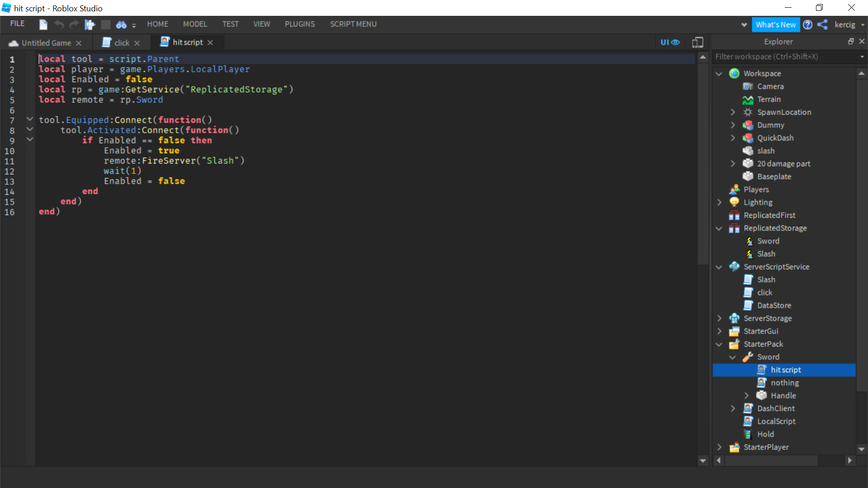Click the What's New button

click(776, 25)
